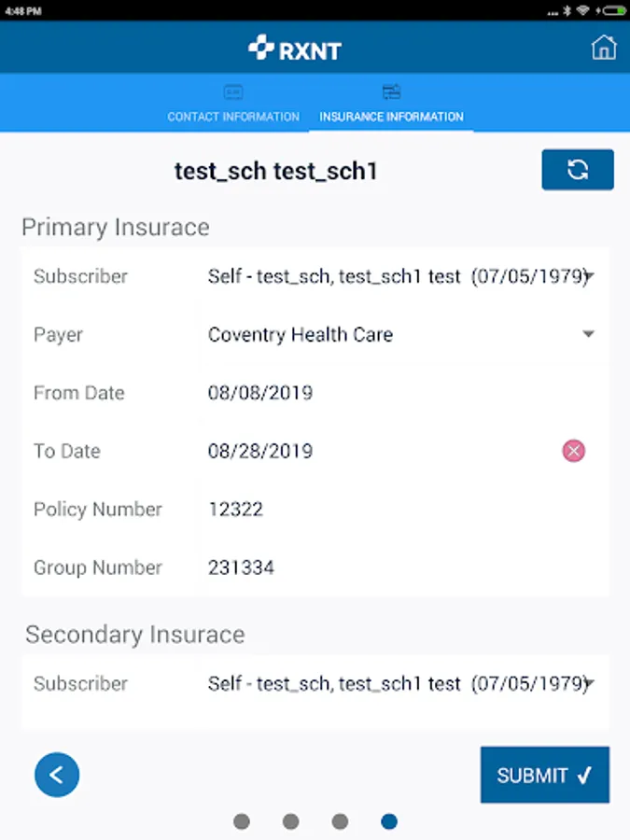Go back with the round arrow

(57, 775)
